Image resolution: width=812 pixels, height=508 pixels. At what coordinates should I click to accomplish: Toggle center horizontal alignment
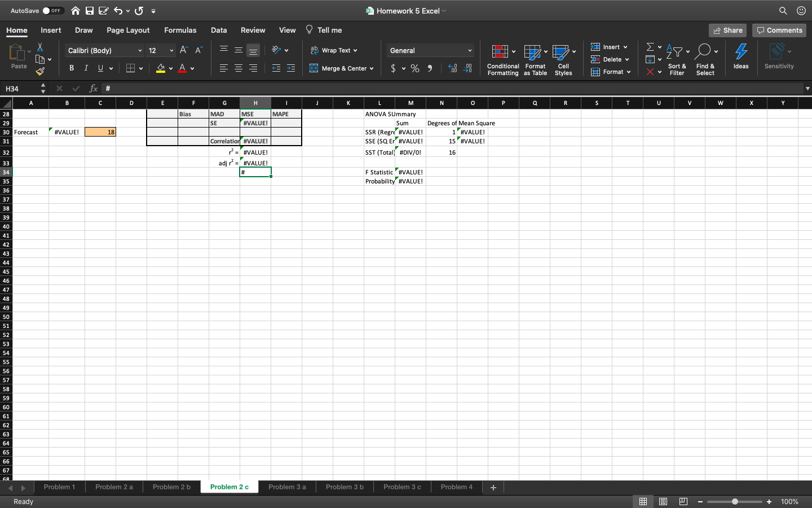pos(239,68)
